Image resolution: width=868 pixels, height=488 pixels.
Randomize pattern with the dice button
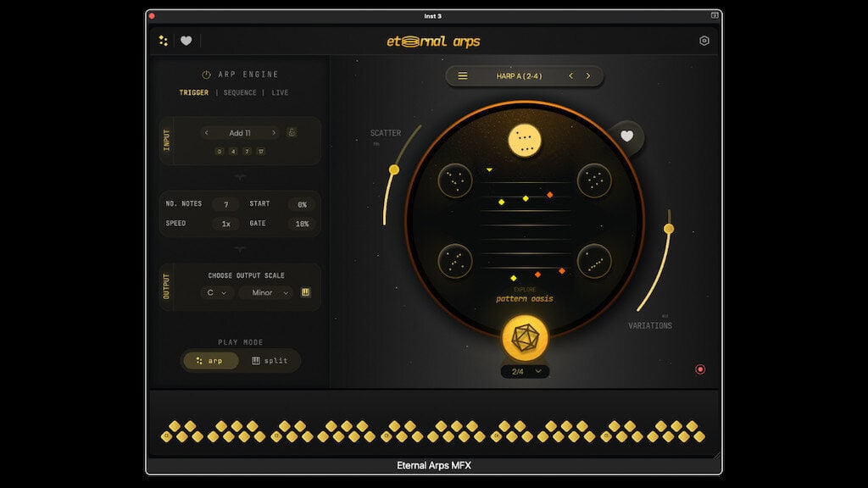(x=525, y=338)
